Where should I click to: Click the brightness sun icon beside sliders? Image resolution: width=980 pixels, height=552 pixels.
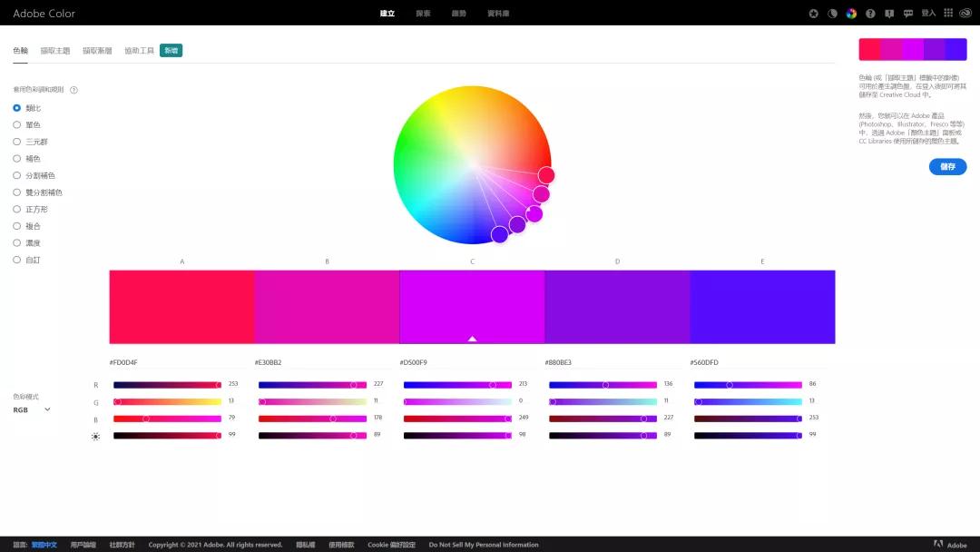pyautogui.click(x=95, y=437)
